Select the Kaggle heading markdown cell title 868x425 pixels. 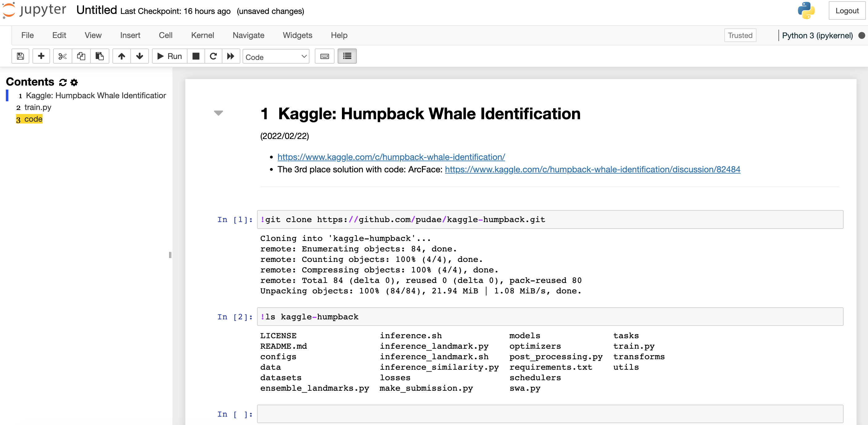420,114
